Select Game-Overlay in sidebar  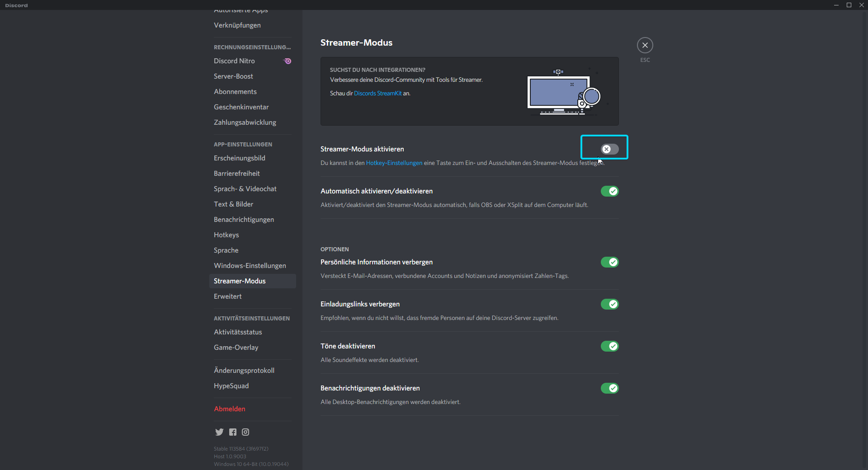[236, 348]
